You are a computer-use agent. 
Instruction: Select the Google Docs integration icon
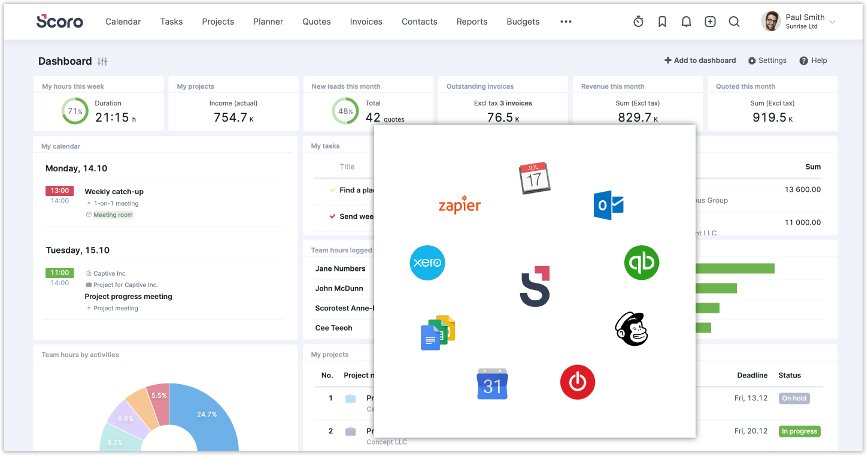pos(438,332)
